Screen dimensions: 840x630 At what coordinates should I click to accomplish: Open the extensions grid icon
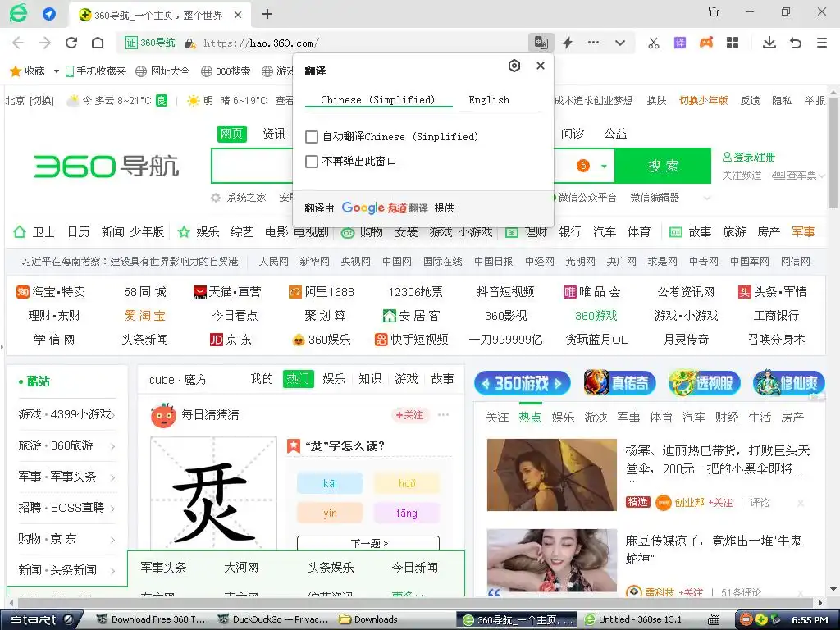point(733,43)
